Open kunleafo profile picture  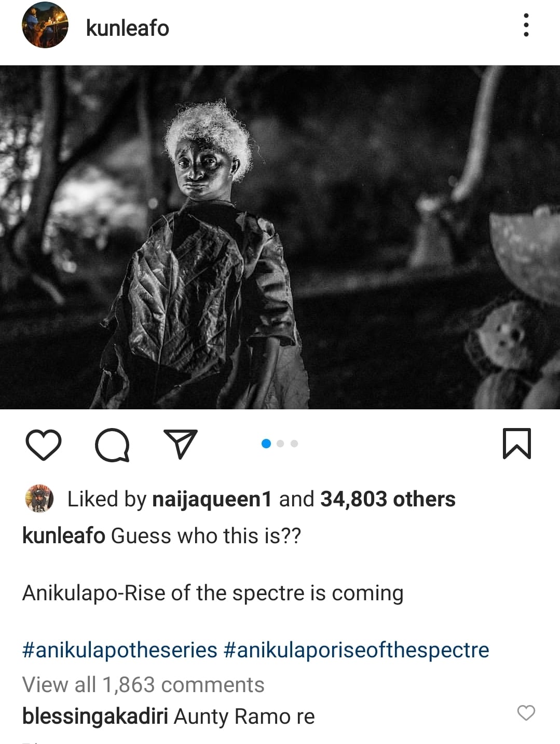(45, 25)
